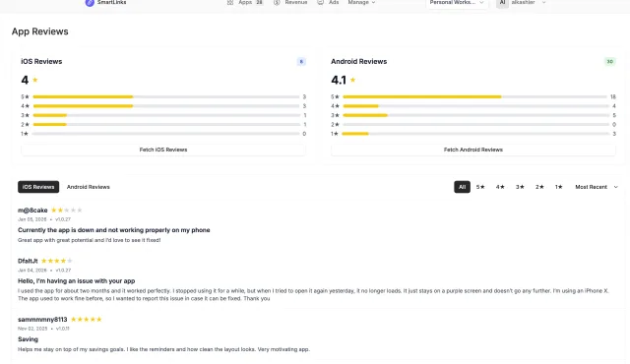Click the star rating of DfaltJt review

57,261
